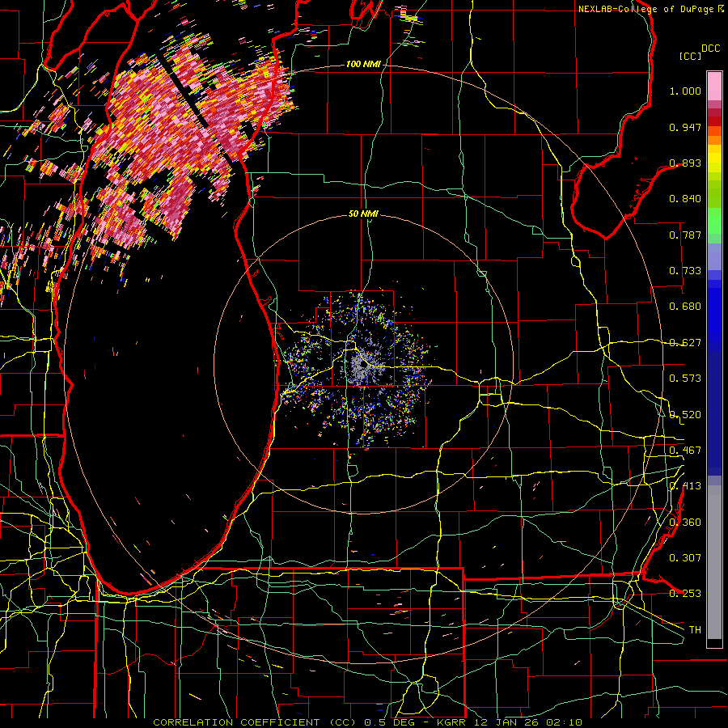Click the 02:10 time in the caption

tap(564, 722)
